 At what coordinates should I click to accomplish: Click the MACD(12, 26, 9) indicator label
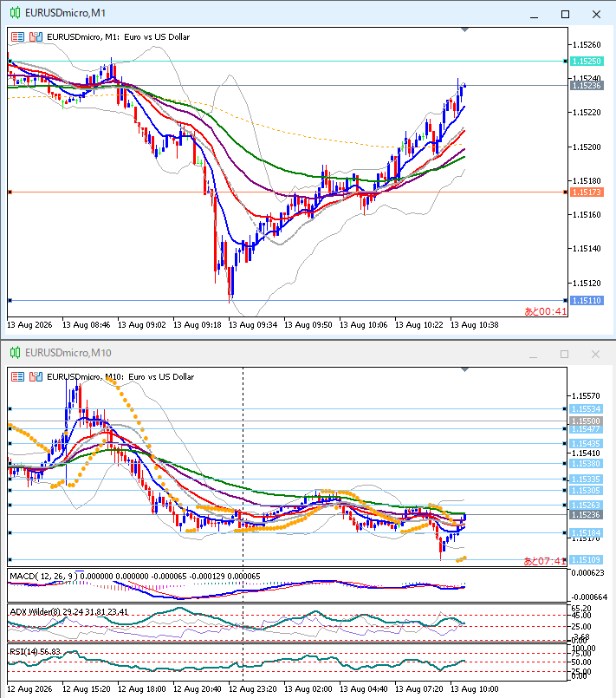pos(43,576)
